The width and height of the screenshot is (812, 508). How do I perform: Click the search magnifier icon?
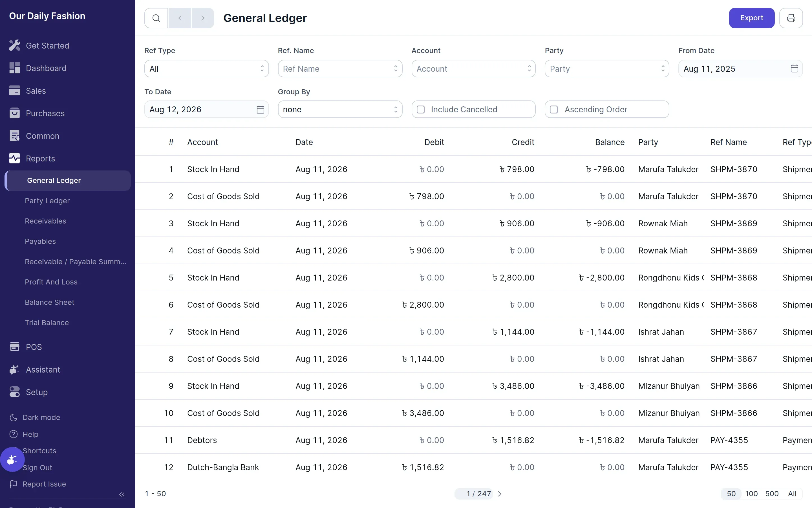[156, 18]
